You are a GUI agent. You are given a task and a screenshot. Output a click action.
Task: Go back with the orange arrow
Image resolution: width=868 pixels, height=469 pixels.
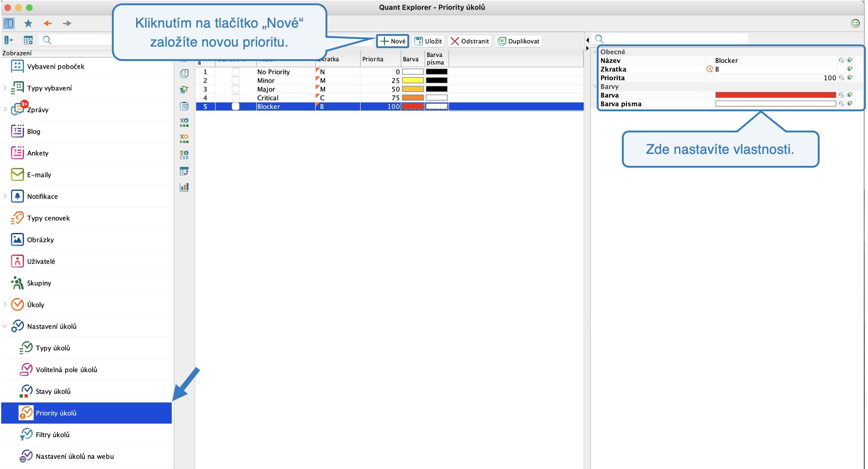point(48,23)
